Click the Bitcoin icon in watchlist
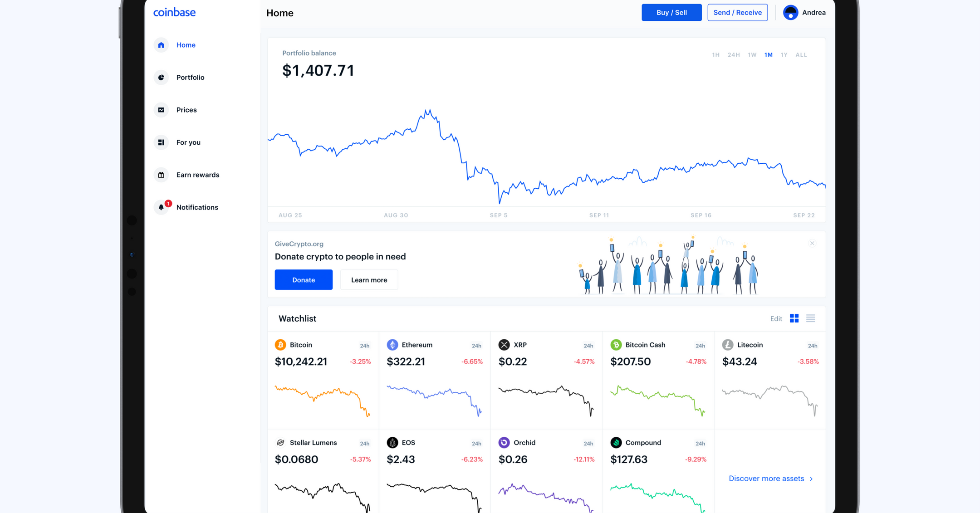 point(280,345)
